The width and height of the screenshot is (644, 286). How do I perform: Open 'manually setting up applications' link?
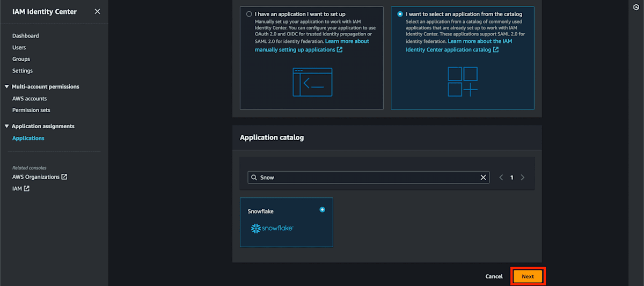[x=298, y=49]
